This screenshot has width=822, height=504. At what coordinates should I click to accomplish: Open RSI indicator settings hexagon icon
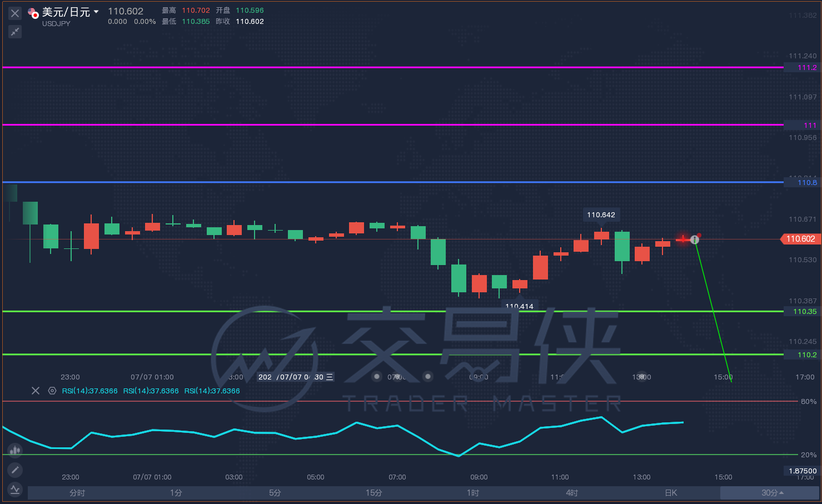[x=52, y=391]
